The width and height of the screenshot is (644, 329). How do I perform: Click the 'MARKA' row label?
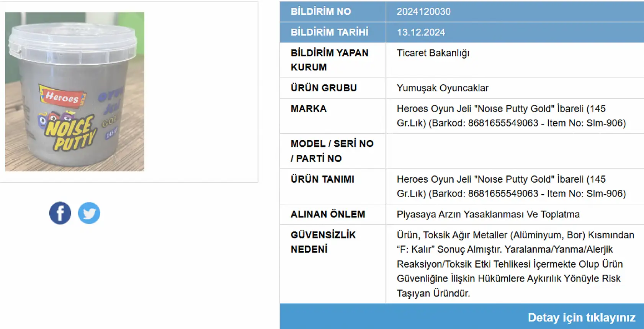pos(309,109)
